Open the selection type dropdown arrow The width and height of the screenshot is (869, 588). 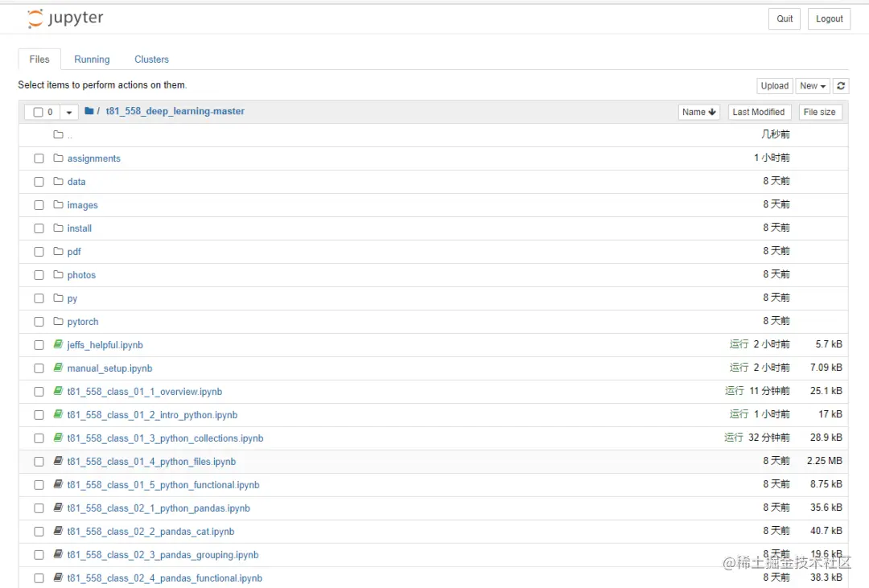pyautogui.click(x=68, y=112)
